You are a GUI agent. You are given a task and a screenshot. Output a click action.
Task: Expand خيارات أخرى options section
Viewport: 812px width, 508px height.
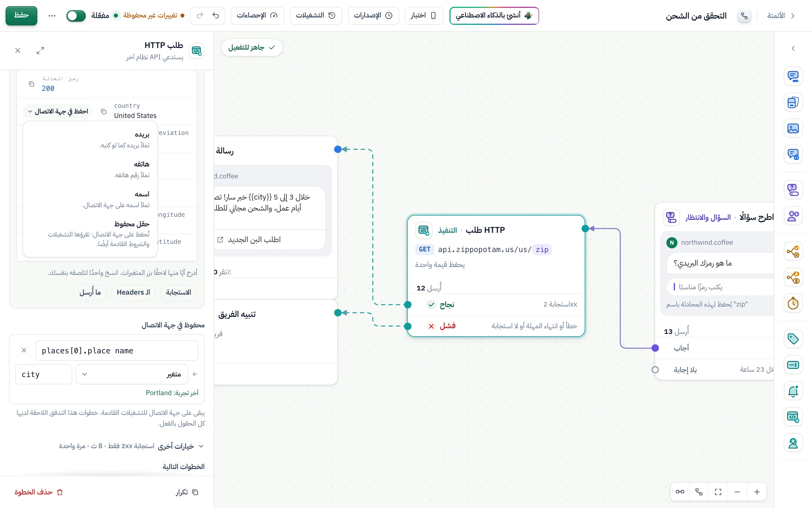tap(132, 446)
